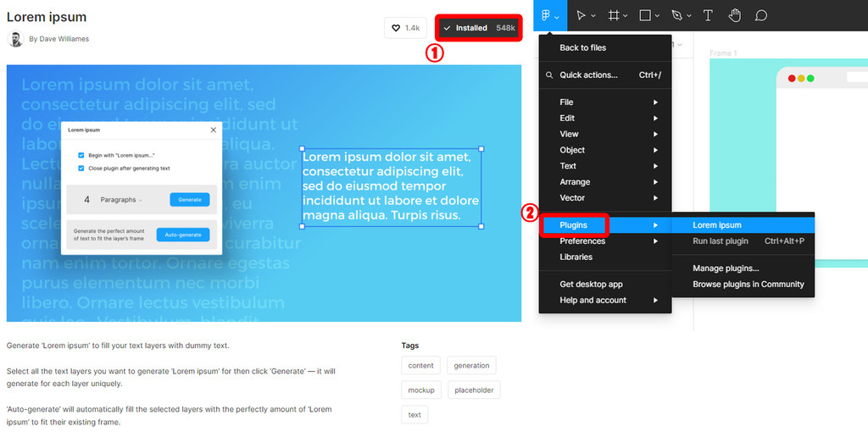868x437 pixels.
Task: Toggle Begin with "Lorem ipsum..." checkbox
Action: pyautogui.click(x=81, y=156)
